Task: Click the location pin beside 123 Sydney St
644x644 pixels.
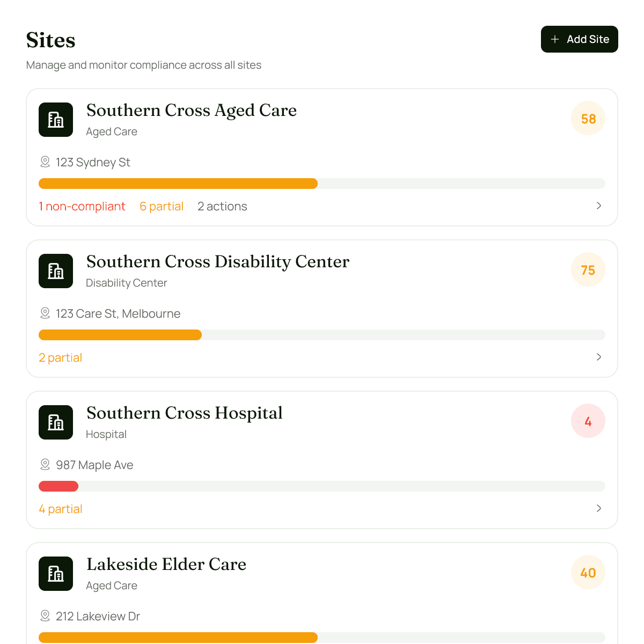Action: tap(45, 162)
